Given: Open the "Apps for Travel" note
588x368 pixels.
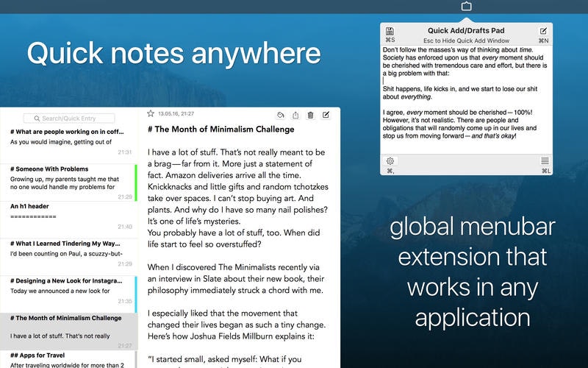Looking at the screenshot, I should tap(68, 359).
